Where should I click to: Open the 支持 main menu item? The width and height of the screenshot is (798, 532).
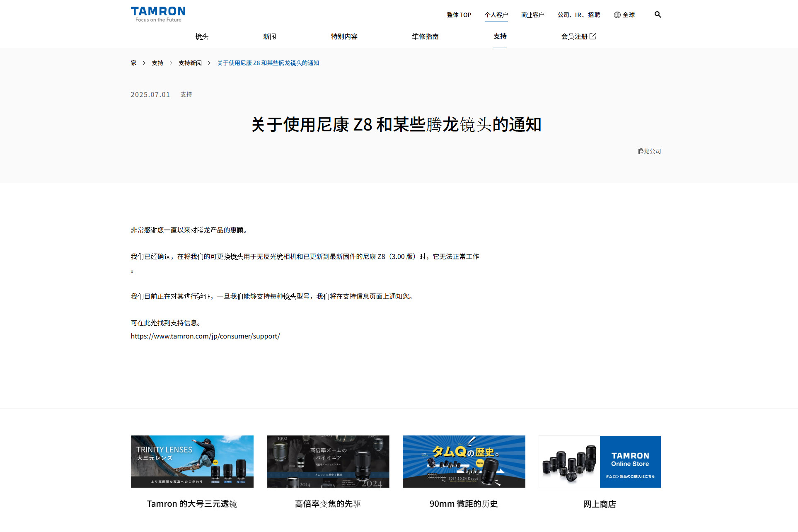coord(500,36)
